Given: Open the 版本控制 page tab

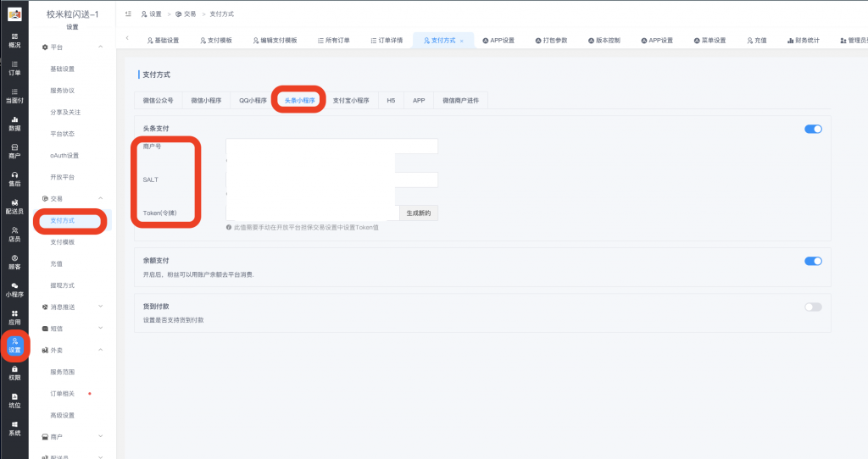Looking at the screenshot, I should (x=604, y=41).
